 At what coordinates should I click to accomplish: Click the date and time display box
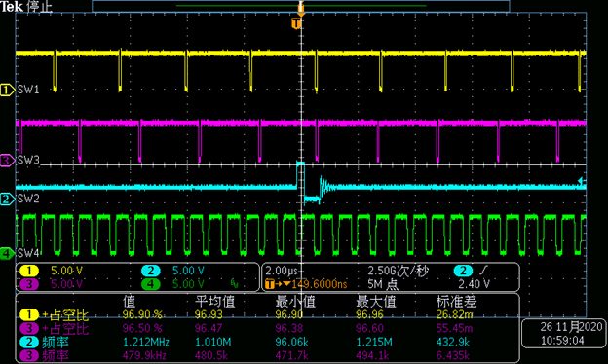(x=564, y=334)
